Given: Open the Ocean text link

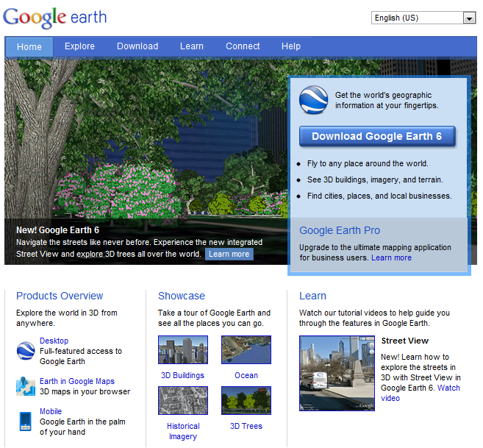Looking at the screenshot, I should click(x=246, y=375).
